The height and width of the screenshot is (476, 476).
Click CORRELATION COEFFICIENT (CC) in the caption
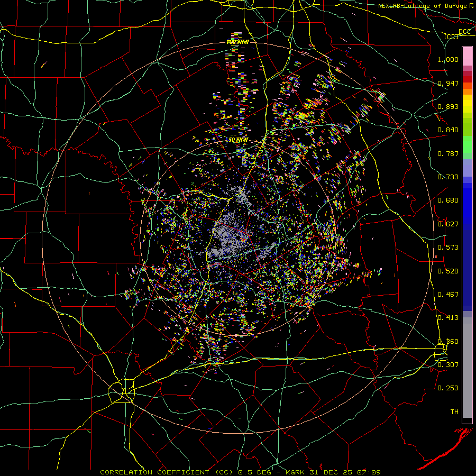(167, 472)
